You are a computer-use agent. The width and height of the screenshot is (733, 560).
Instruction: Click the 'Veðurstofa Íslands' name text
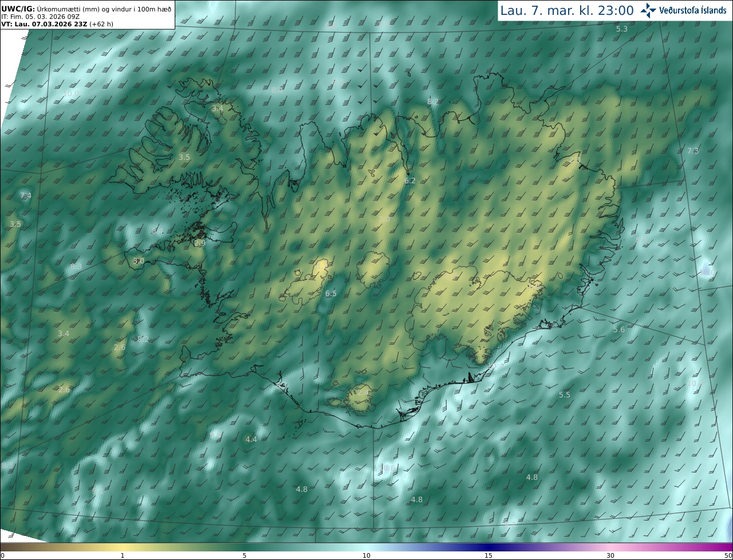point(693,10)
